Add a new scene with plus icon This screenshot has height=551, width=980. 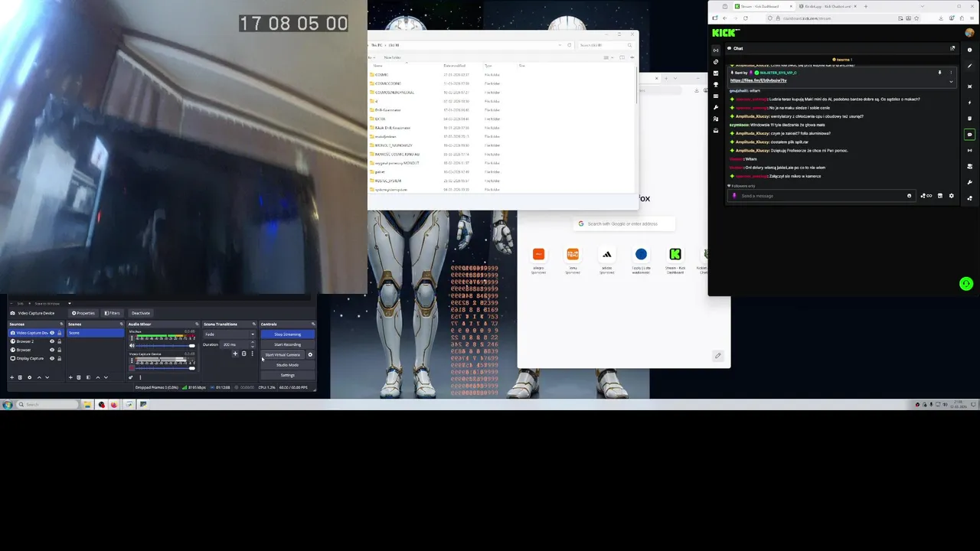(70, 377)
